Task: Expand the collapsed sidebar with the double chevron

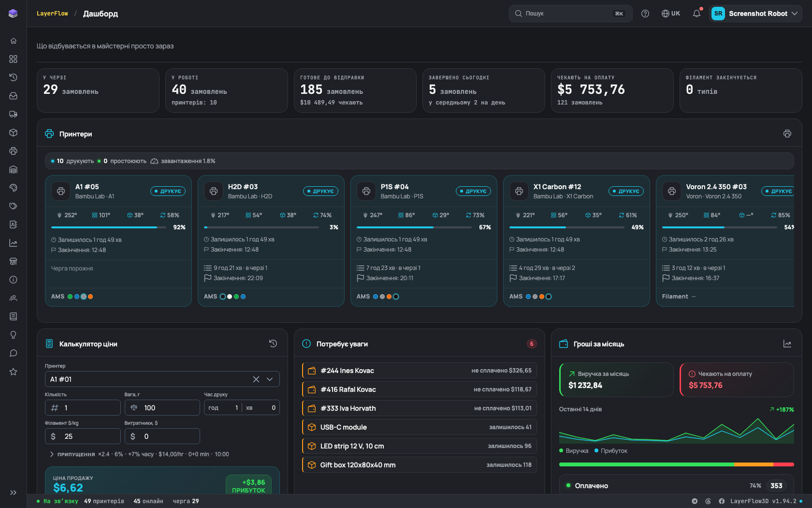Action: (14, 493)
